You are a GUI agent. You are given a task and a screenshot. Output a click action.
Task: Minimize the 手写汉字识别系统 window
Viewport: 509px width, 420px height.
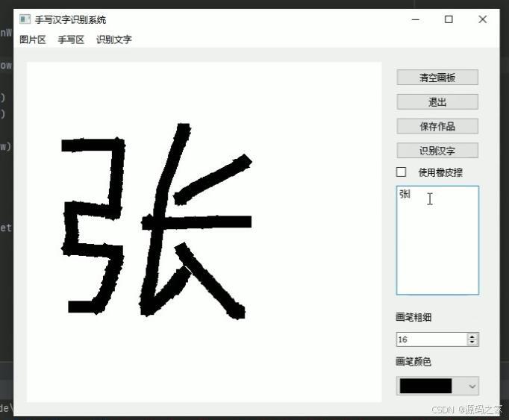416,19
